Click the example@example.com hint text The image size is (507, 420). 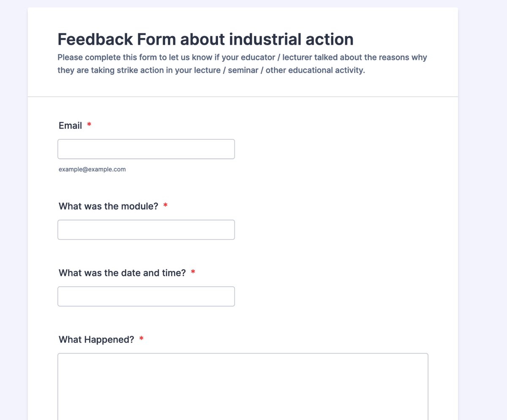[92, 169]
